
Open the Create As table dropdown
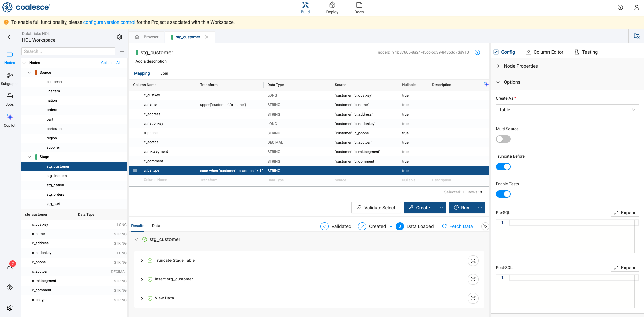click(567, 110)
